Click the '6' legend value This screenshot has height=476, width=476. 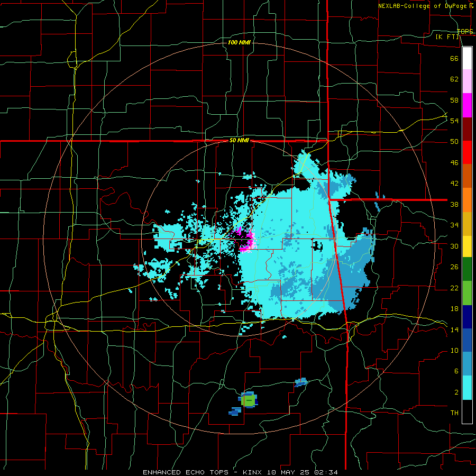click(456, 371)
